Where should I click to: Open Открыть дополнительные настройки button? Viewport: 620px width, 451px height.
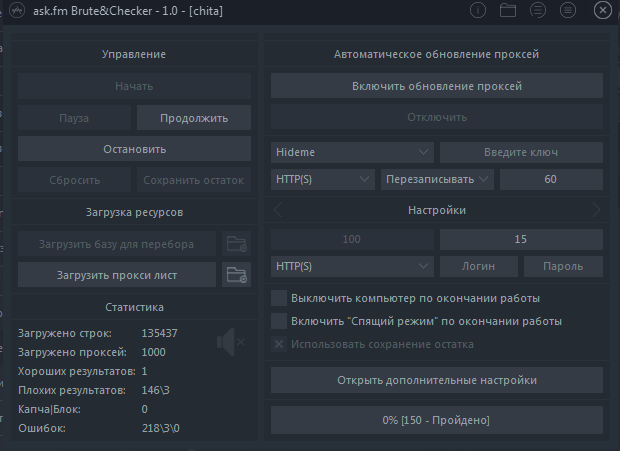click(x=437, y=380)
